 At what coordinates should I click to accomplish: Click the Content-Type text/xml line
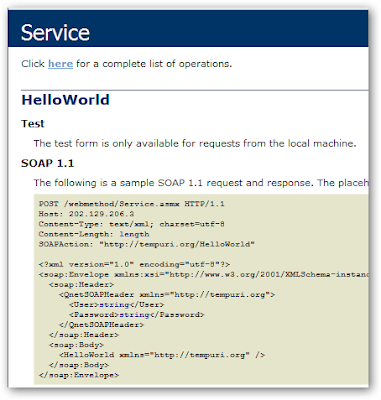132,224
